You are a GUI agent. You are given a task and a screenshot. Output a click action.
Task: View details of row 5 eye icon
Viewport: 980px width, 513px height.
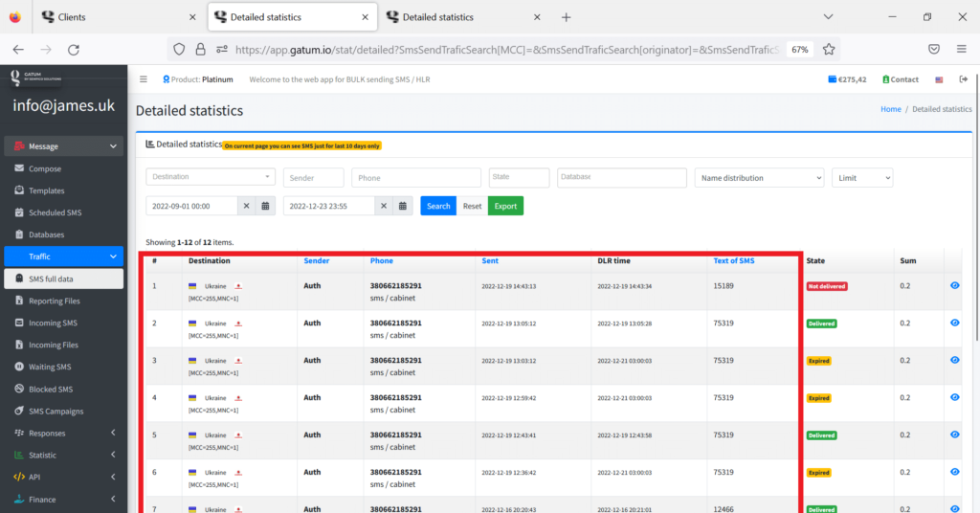(x=954, y=435)
